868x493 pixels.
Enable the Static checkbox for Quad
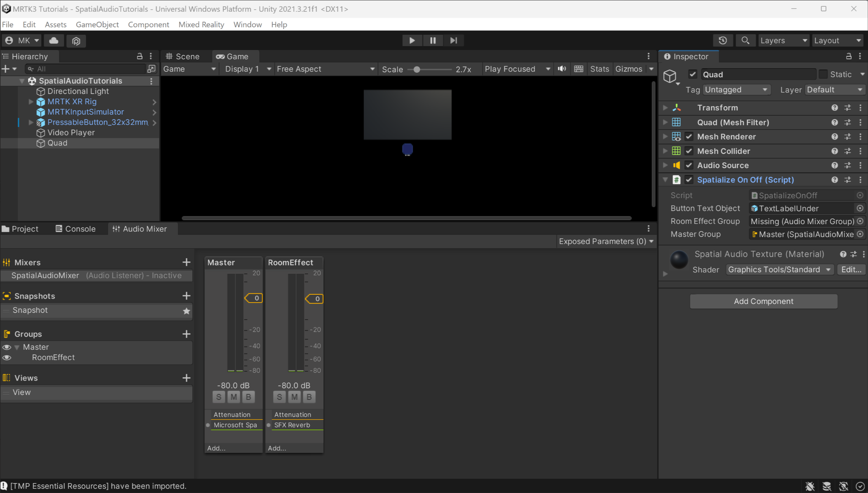pyautogui.click(x=823, y=74)
